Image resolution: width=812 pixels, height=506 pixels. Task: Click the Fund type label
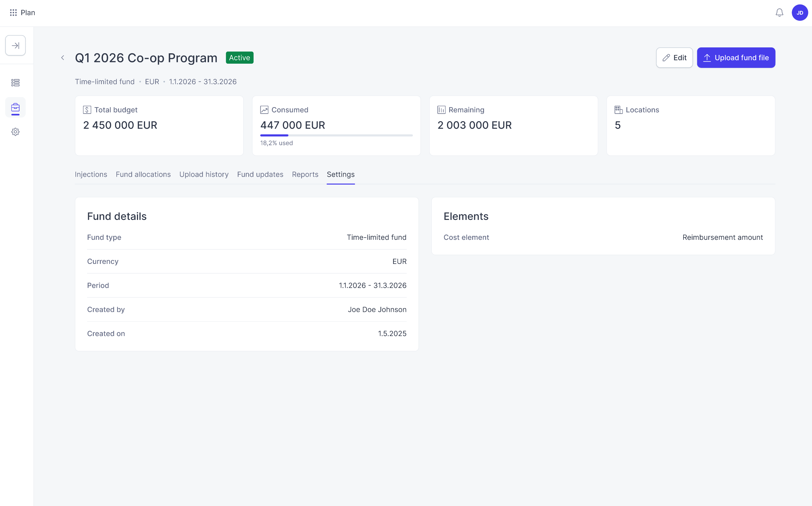pos(104,237)
